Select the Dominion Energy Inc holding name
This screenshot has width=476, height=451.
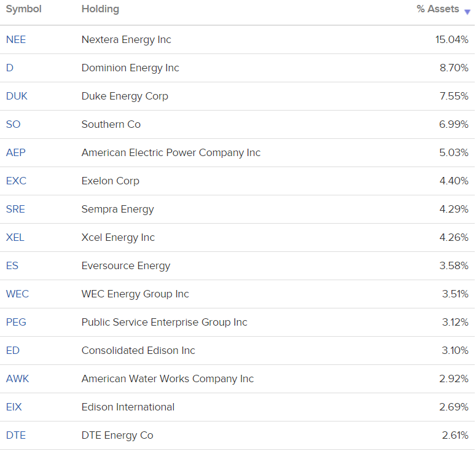130,68
